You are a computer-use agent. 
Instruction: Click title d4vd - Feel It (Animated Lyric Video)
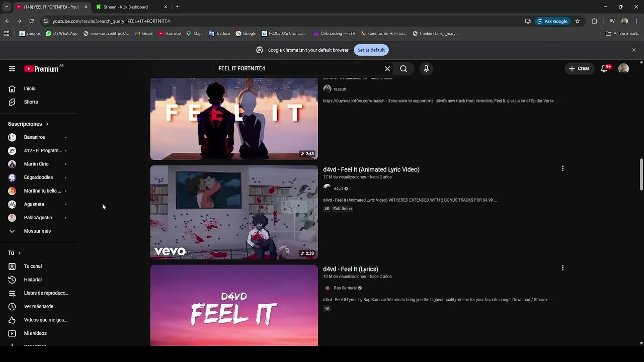[371, 169]
